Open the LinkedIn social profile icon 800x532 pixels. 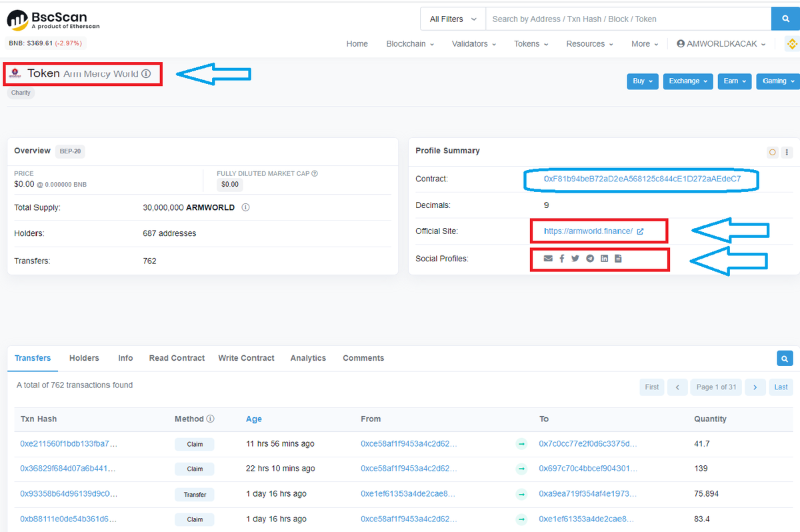[x=604, y=258]
